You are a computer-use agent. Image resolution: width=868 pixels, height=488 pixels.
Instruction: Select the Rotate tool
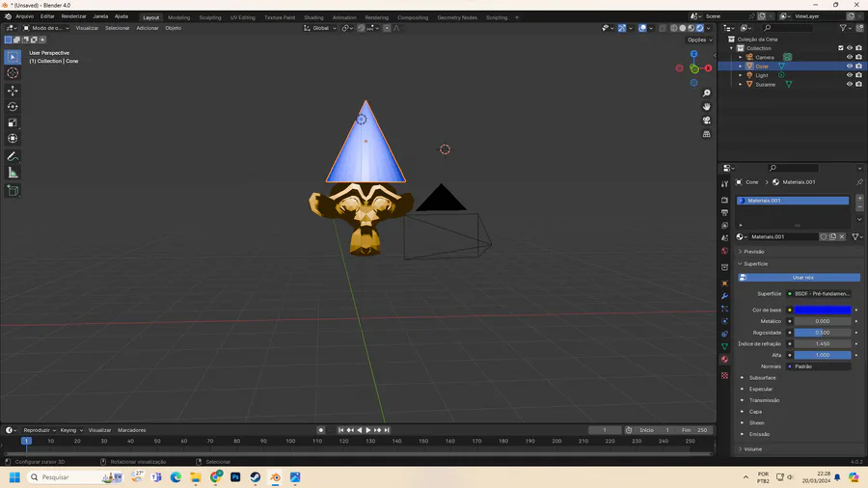coord(13,107)
